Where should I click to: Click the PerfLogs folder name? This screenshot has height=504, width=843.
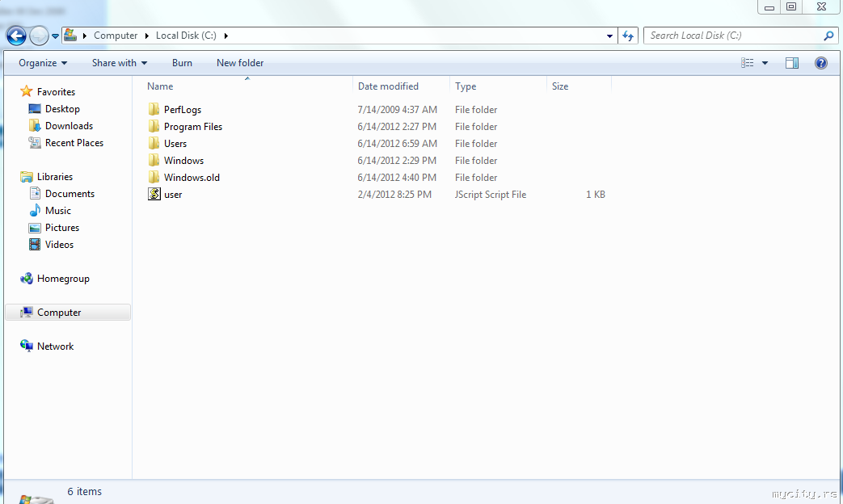click(x=182, y=110)
